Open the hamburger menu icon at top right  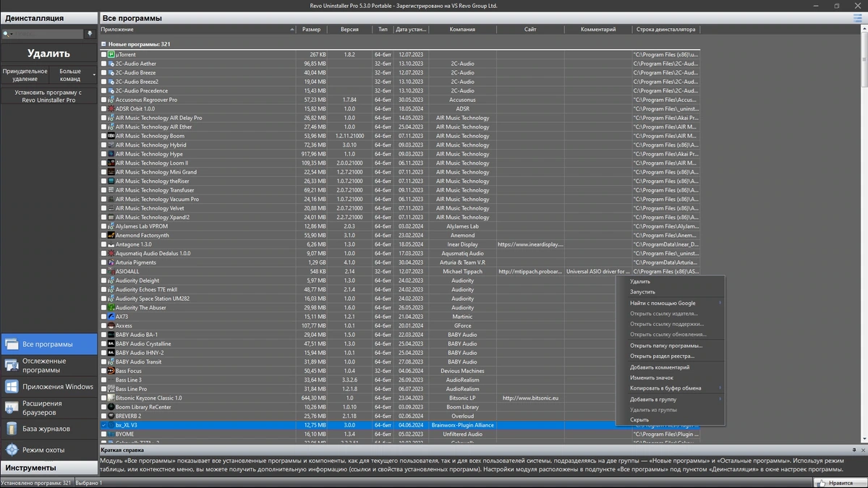[857, 17]
